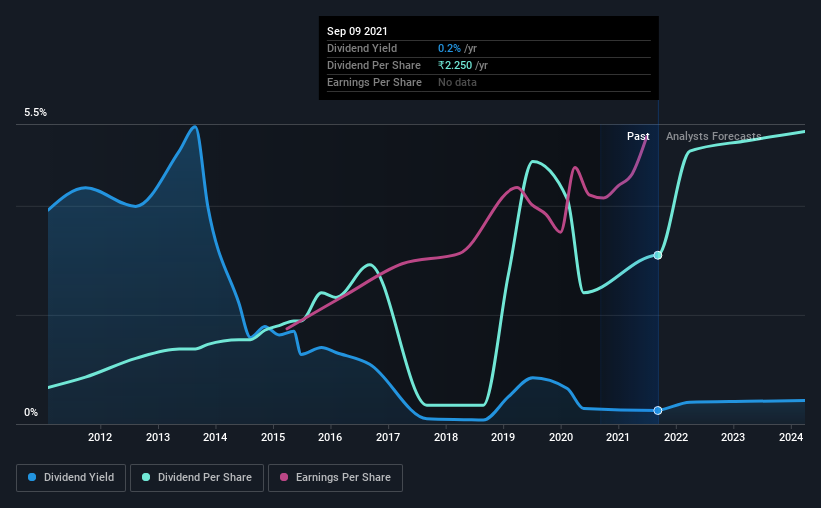821x508 pixels.
Task: Click the 2023 year label on axis
Action: tap(733, 437)
